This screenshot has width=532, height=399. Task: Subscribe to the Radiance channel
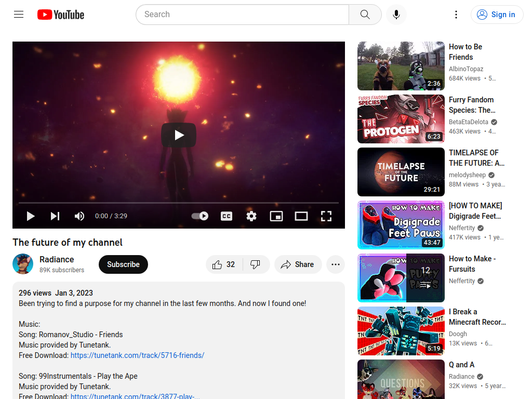[123, 264]
